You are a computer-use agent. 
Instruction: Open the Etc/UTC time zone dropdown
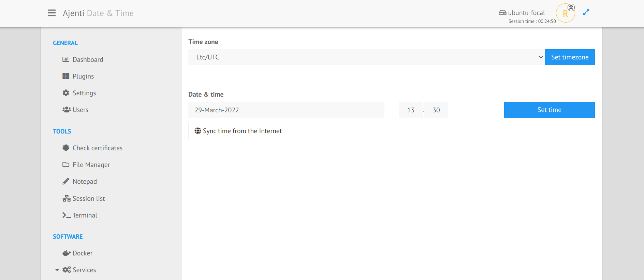[x=367, y=57]
